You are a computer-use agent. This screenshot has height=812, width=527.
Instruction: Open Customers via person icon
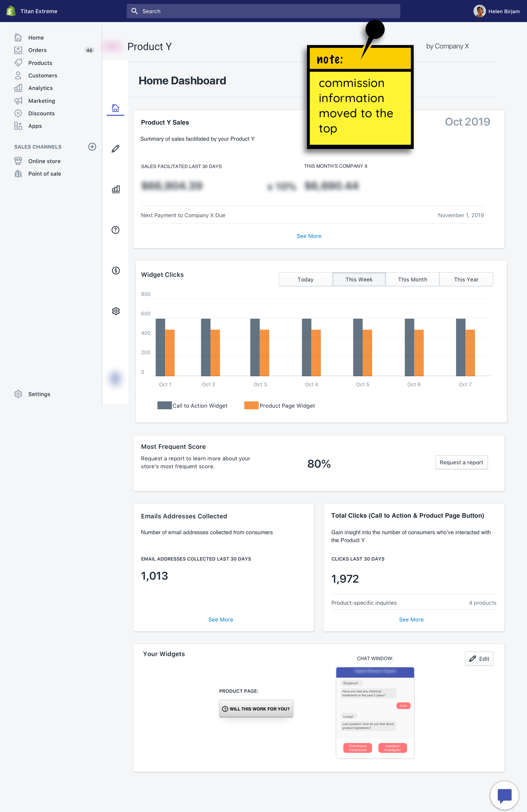[18, 75]
